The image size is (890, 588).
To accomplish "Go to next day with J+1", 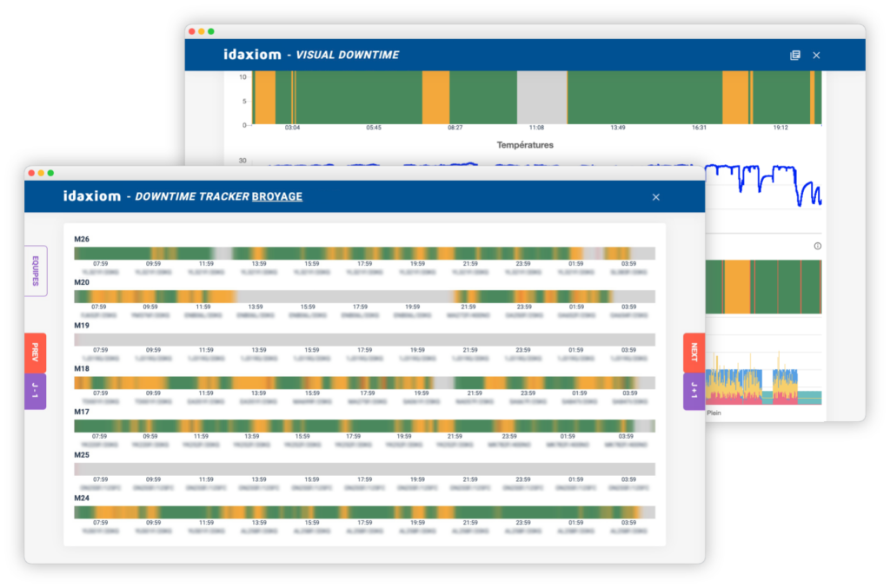I will point(694,392).
